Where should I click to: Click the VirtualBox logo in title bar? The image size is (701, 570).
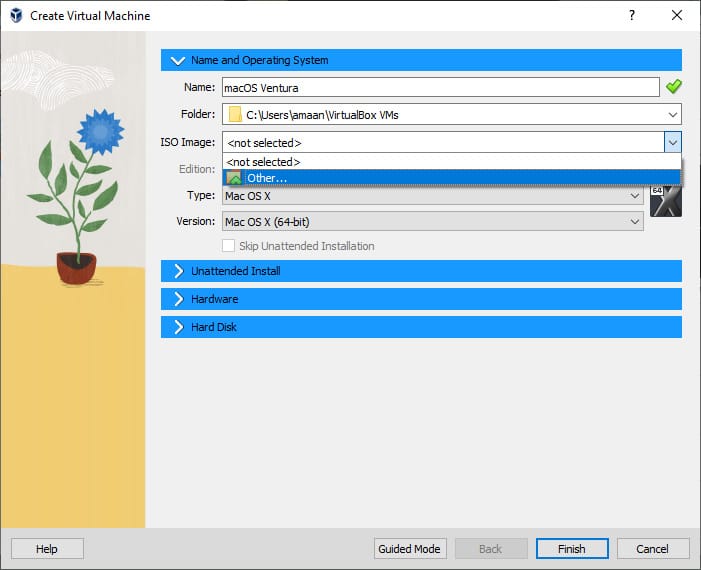(15, 16)
